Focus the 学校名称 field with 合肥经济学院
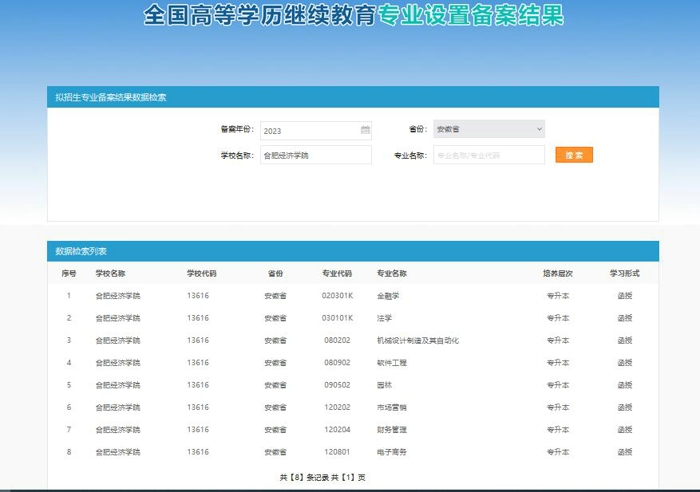The image size is (700, 492). [316, 155]
